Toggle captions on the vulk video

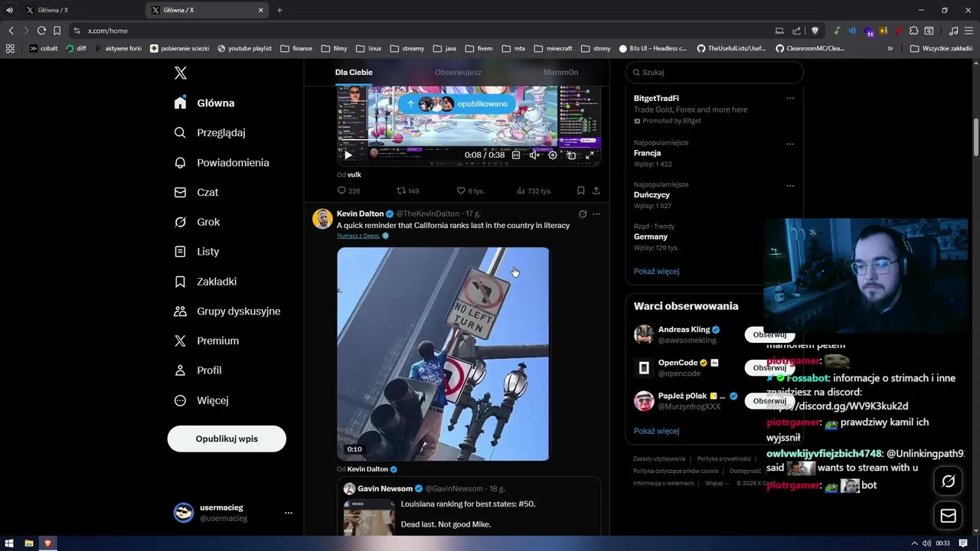[516, 155]
